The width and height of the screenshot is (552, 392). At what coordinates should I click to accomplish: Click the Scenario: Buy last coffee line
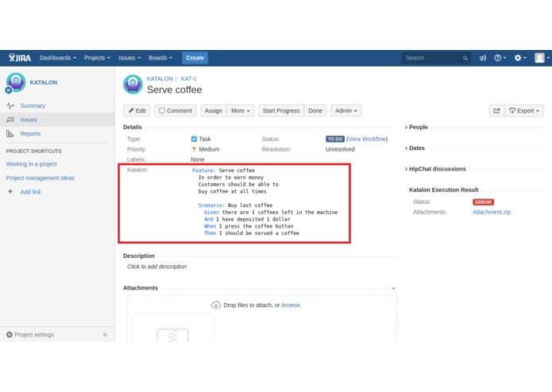pyautogui.click(x=235, y=206)
